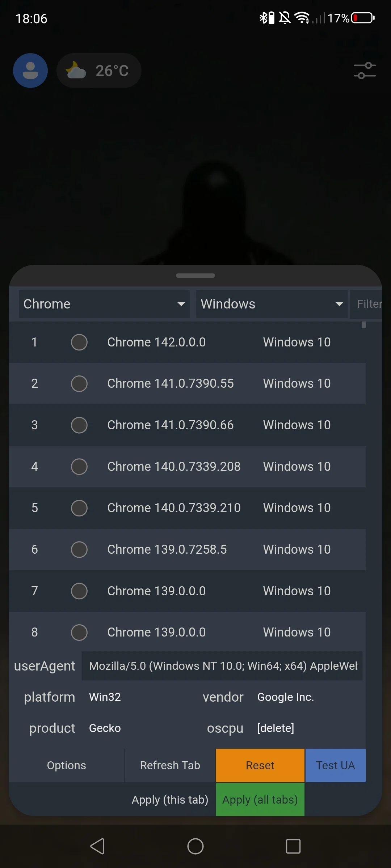Select radio button for Chrome 139.0.7258.5
This screenshot has width=391, height=868.
click(x=79, y=549)
